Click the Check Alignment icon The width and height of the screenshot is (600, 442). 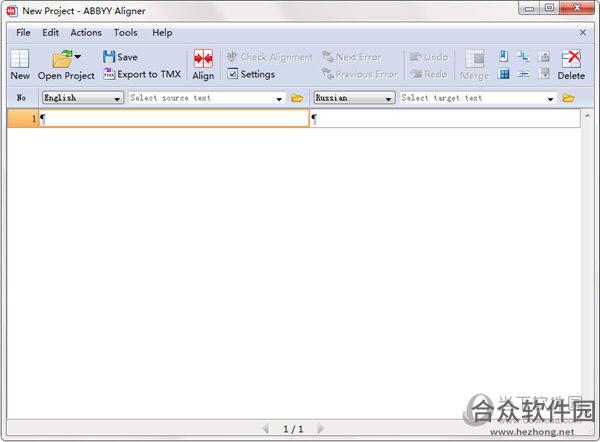coord(232,57)
